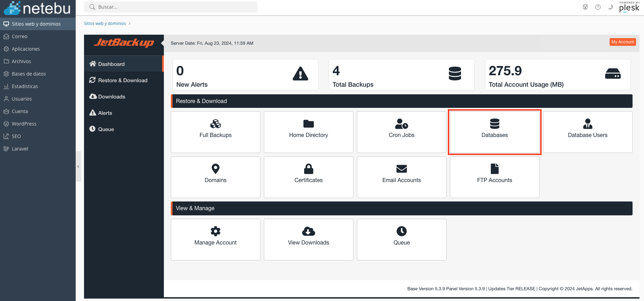The width and height of the screenshot is (644, 301).
Task: Click the Server Date text
Action: [x=212, y=43]
